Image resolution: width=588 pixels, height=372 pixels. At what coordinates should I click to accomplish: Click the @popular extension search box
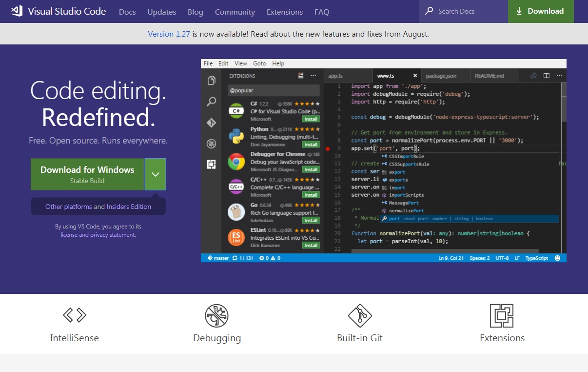point(274,90)
